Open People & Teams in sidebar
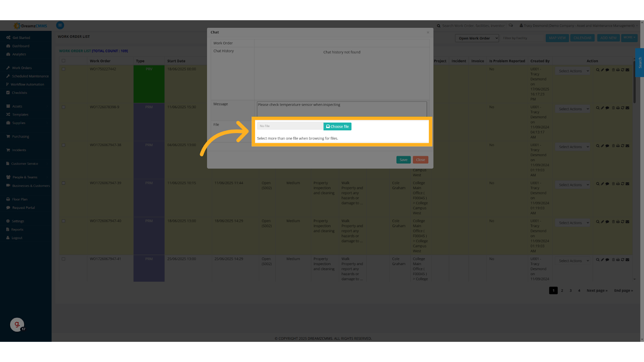644x362 pixels. pyautogui.click(x=22, y=177)
